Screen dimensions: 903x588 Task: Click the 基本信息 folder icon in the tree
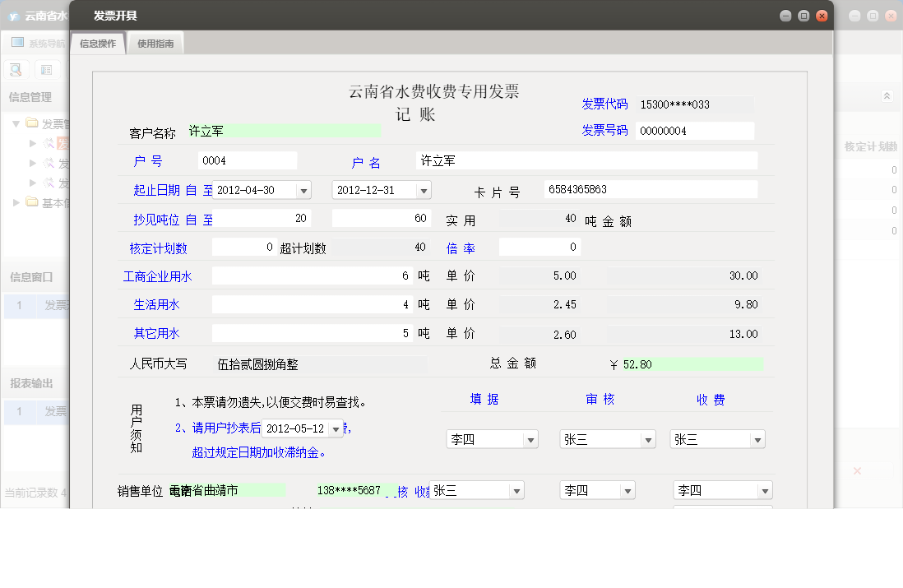pyautogui.click(x=31, y=201)
